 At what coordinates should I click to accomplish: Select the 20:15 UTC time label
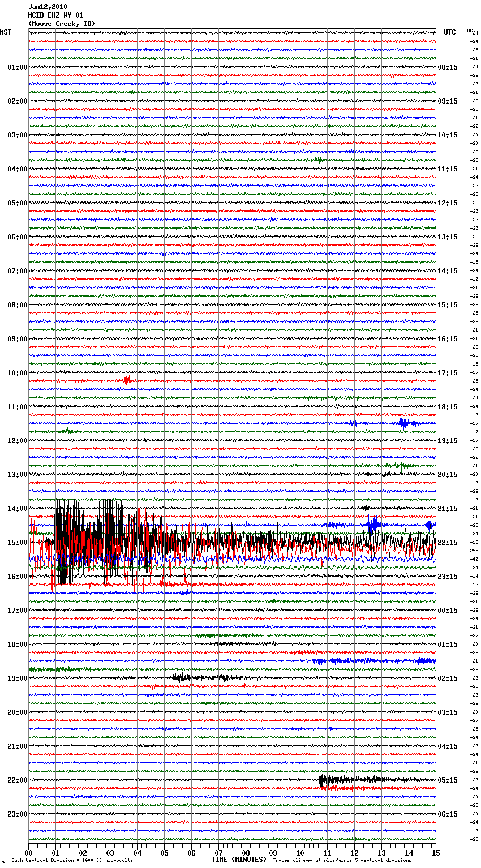click(448, 475)
